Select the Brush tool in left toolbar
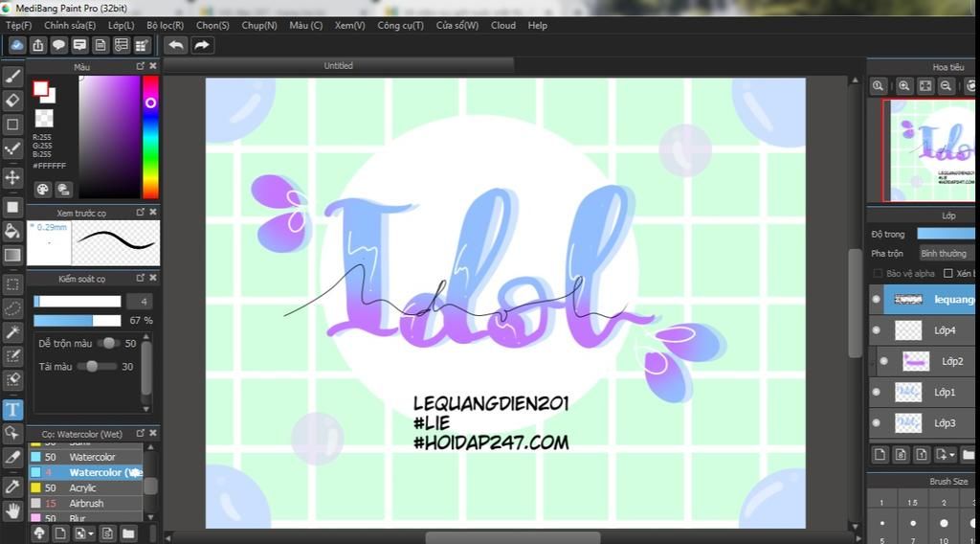This screenshot has width=980, height=544. (12, 77)
